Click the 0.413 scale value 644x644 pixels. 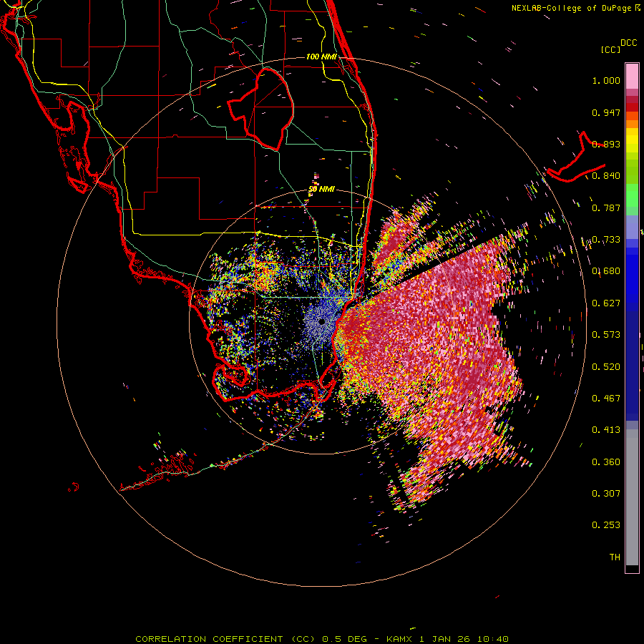(606, 430)
